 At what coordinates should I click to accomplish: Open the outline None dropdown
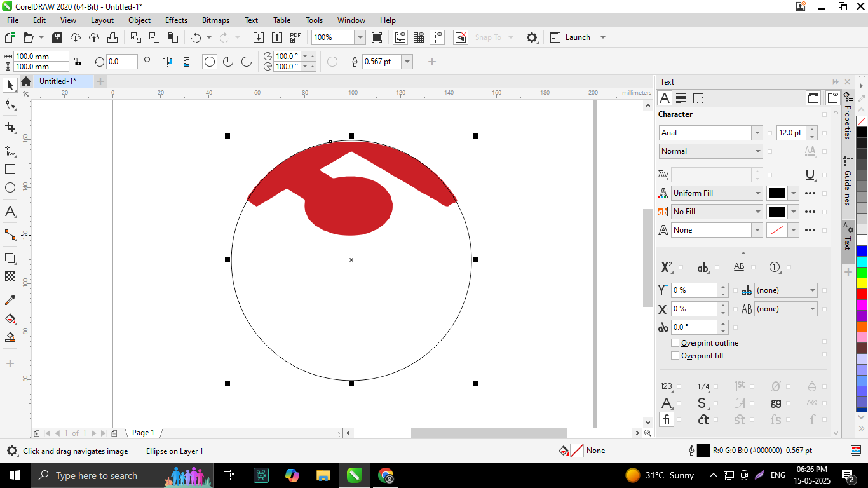point(758,230)
